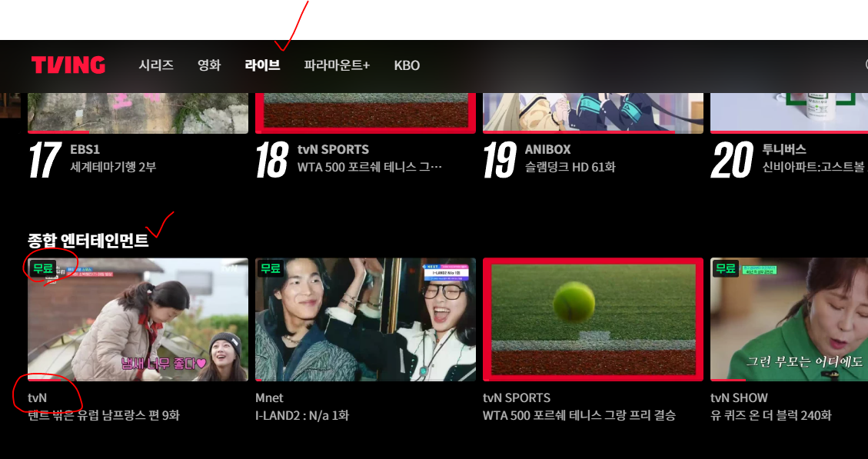Click tvN channel name under entertainment

(38, 398)
